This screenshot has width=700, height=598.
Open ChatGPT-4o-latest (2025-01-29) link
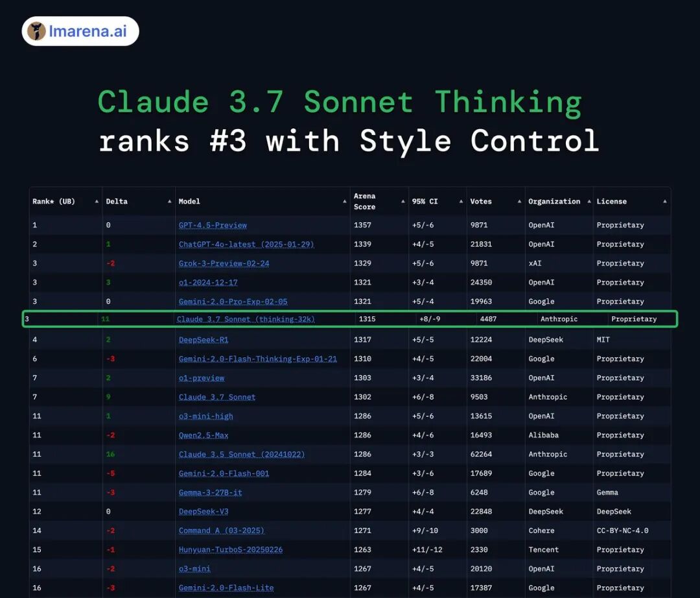tap(246, 245)
